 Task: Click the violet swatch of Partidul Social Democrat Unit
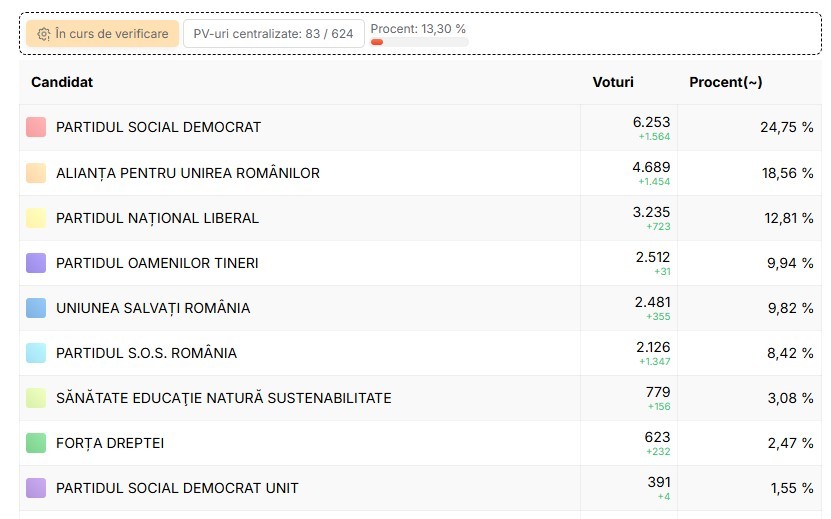coord(36,488)
